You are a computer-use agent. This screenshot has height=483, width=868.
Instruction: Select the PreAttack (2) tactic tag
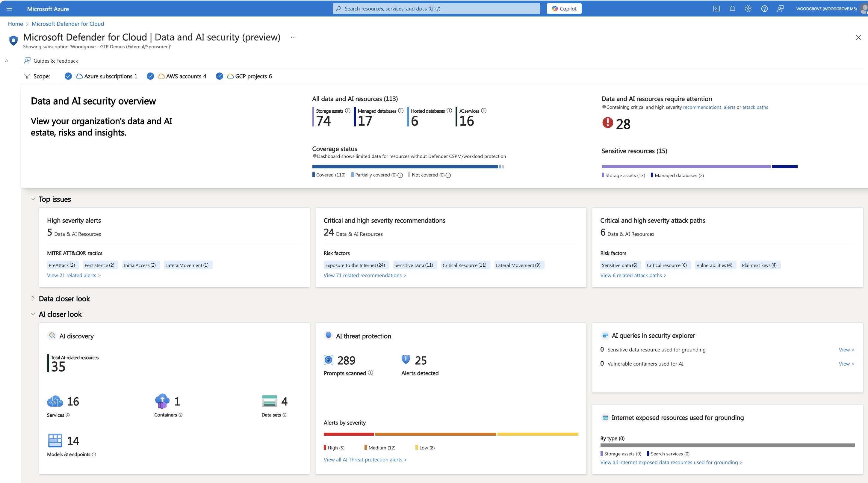(63, 265)
